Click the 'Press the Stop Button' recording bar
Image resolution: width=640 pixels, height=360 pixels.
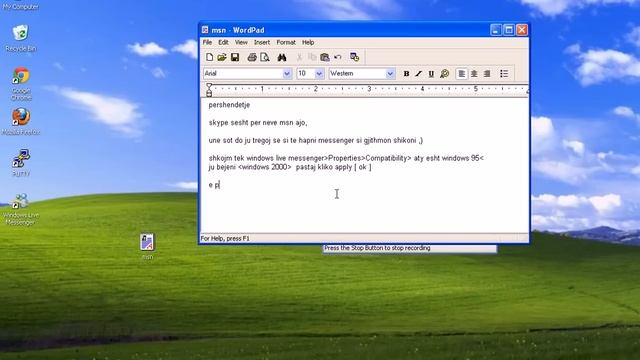pos(409,248)
